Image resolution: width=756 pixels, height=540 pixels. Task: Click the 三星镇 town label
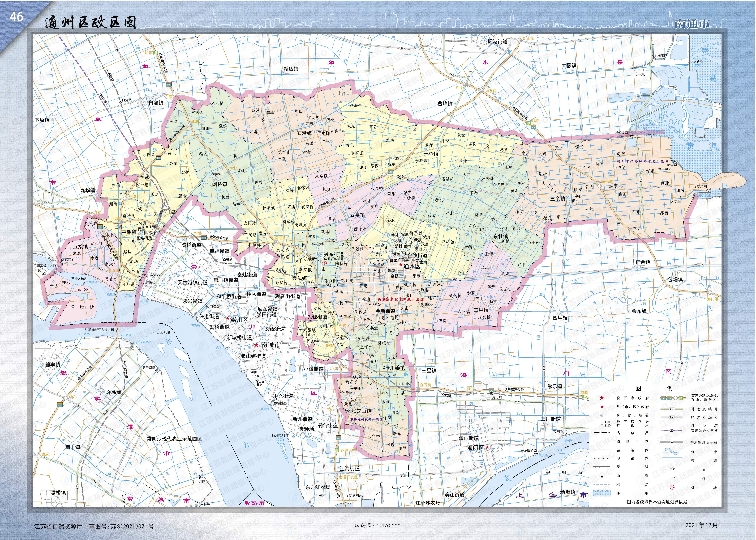pyautogui.click(x=429, y=370)
